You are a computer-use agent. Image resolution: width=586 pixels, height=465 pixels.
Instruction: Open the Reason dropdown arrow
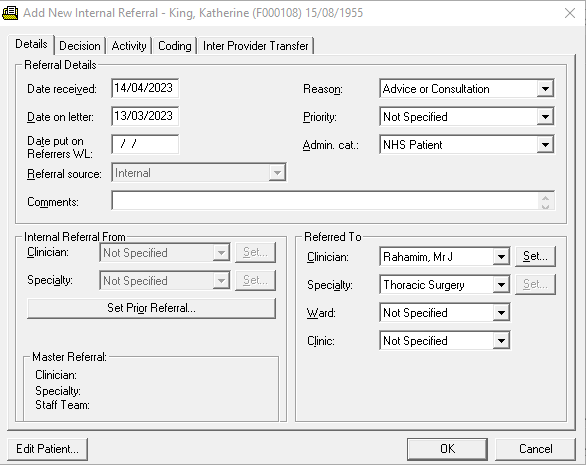pos(545,89)
